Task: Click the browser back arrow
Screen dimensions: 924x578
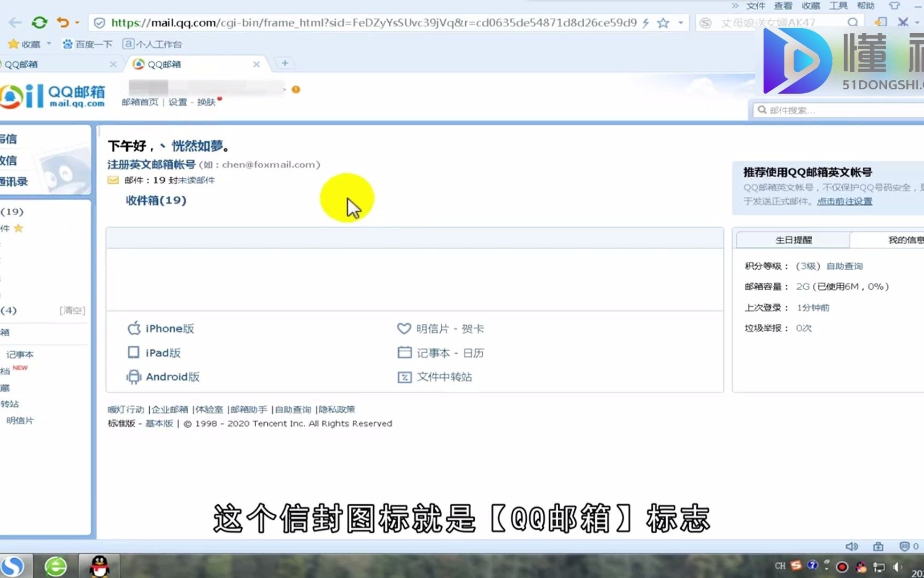Action: tap(16, 22)
